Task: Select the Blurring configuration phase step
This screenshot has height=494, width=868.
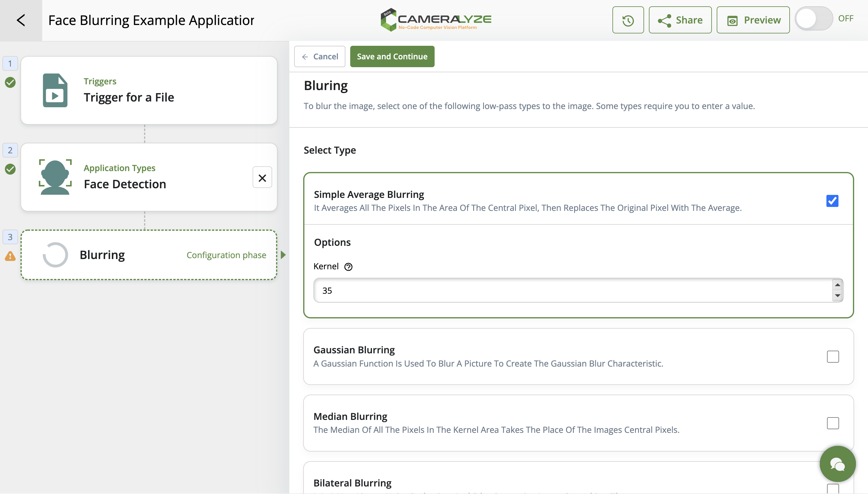Action: [149, 255]
